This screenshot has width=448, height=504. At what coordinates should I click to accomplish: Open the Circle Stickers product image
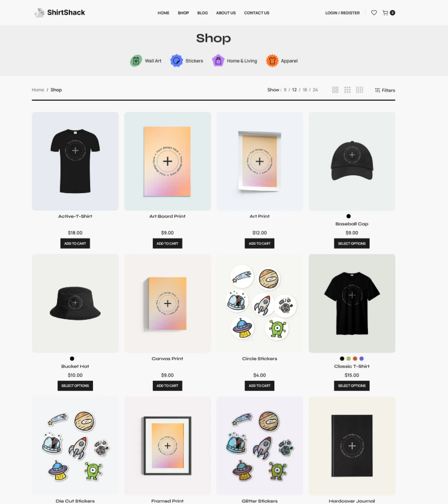260,304
